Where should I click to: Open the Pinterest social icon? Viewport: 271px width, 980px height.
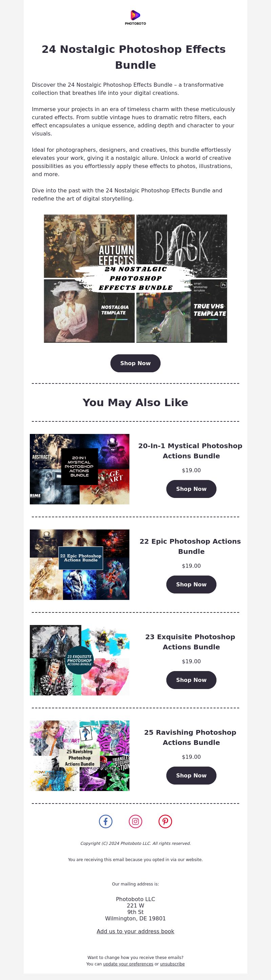click(165, 821)
